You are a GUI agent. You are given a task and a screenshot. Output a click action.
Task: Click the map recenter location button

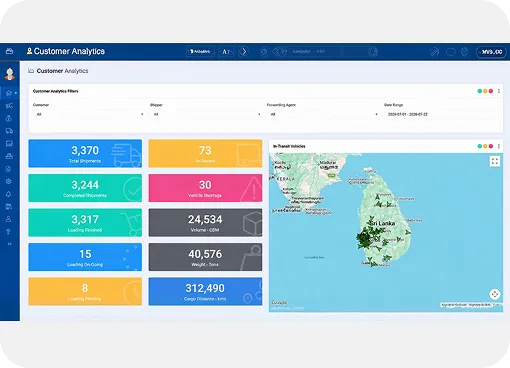[495, 294]
